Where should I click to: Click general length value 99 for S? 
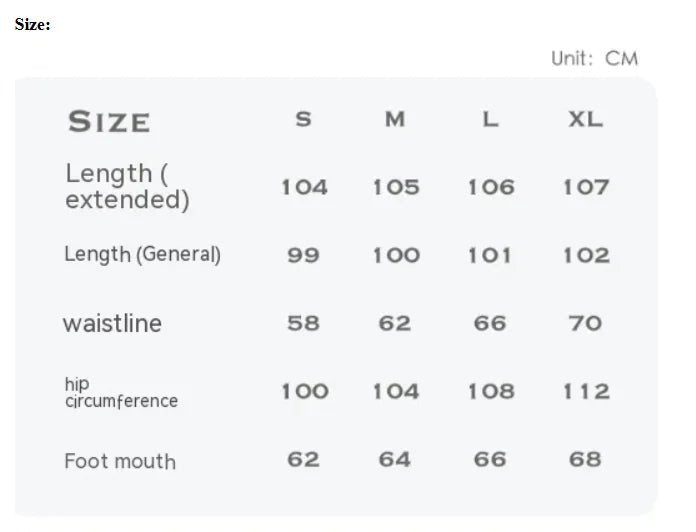[303, 255]
